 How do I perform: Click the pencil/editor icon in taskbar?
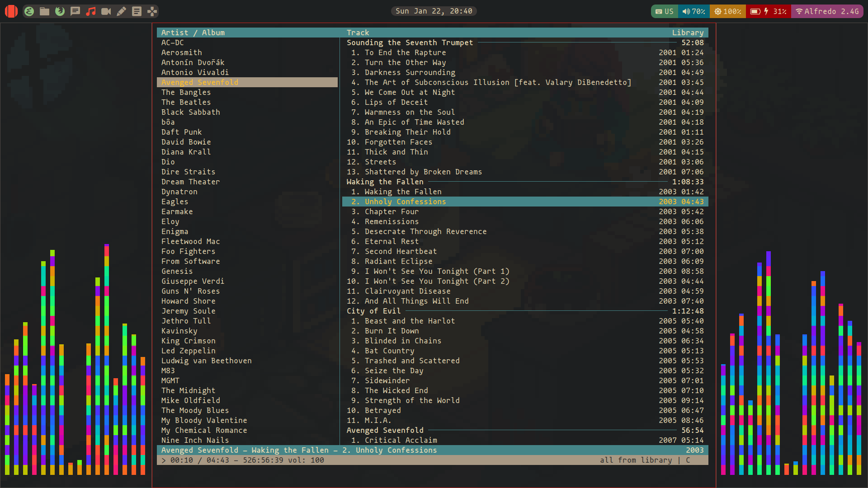pos(122,11)
